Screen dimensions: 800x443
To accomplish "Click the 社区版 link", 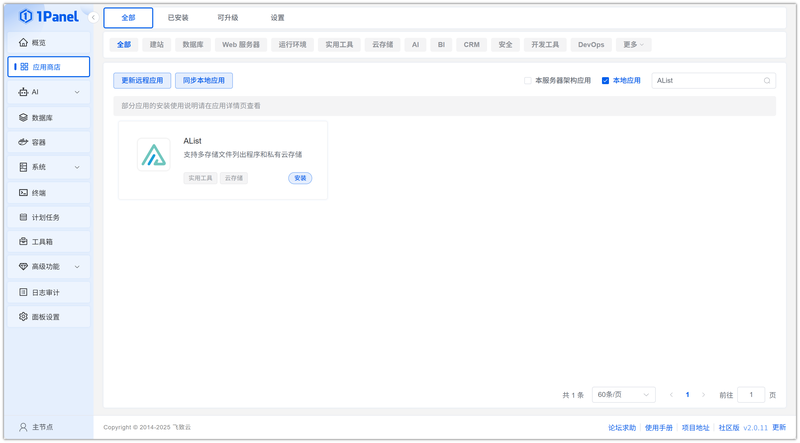I will click(729, 428).
